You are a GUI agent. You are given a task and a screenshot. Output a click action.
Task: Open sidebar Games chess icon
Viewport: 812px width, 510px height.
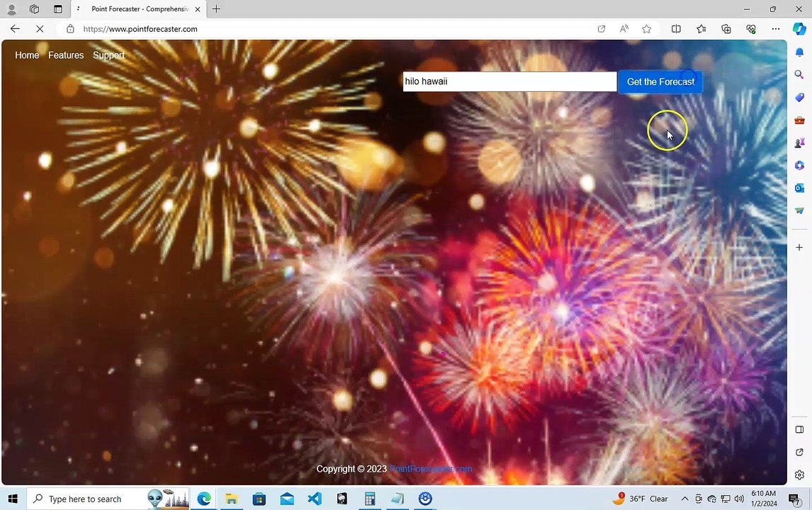click(799, 142)
